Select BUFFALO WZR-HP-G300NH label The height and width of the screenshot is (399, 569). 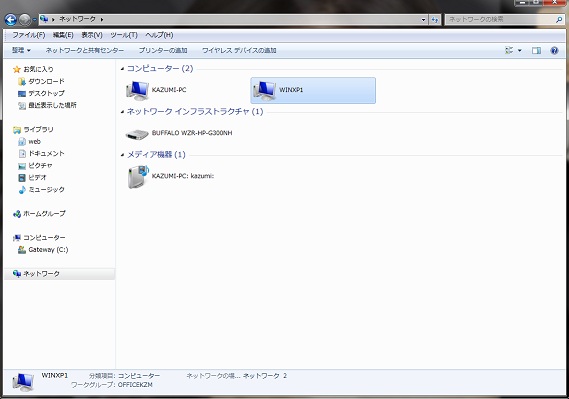click(x=192, y=133)
